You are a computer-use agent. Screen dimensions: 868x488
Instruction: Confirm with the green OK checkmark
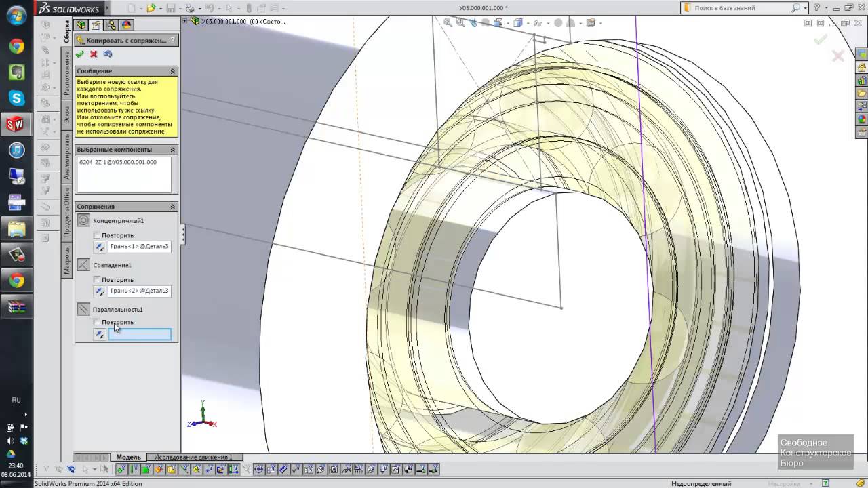[80, 54]
